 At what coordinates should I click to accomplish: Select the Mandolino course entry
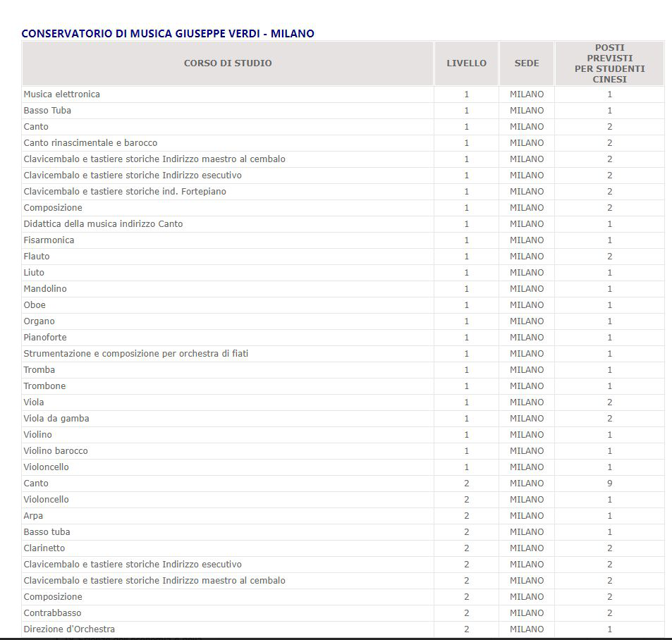tap(45, 289)
